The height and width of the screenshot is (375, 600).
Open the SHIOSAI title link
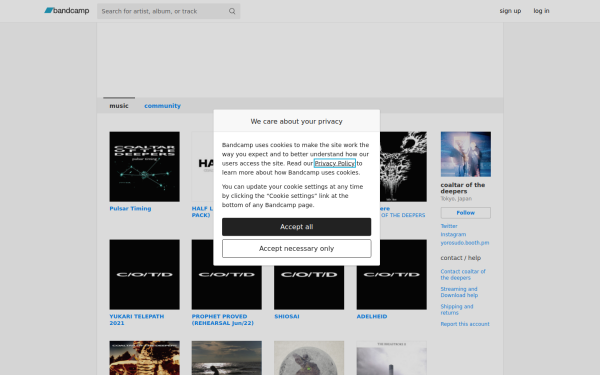point(287,316)
